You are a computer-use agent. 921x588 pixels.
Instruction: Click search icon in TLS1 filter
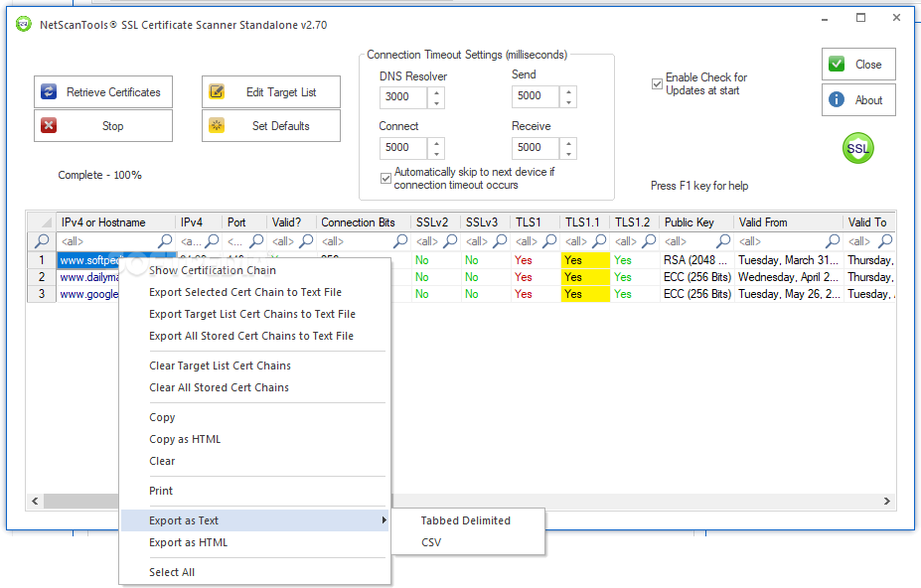549,240
